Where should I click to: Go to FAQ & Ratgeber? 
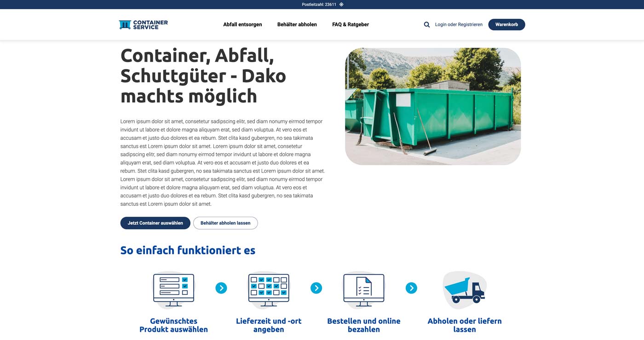coord(351,25)
